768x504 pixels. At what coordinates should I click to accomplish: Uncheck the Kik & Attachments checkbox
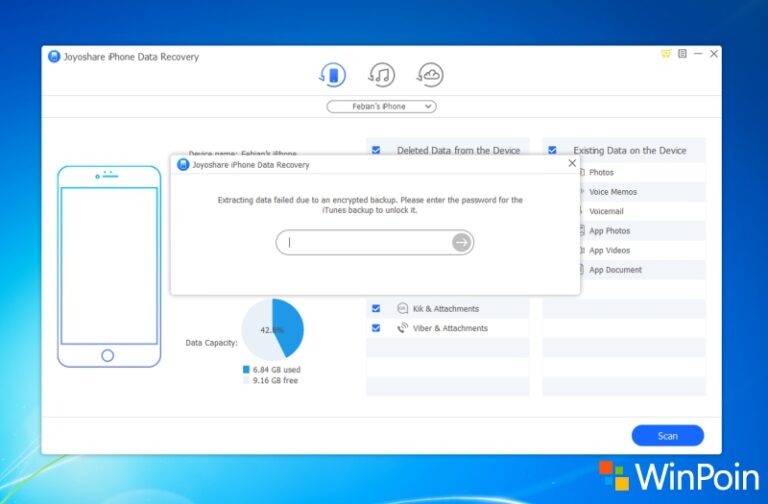coord(376,309)
